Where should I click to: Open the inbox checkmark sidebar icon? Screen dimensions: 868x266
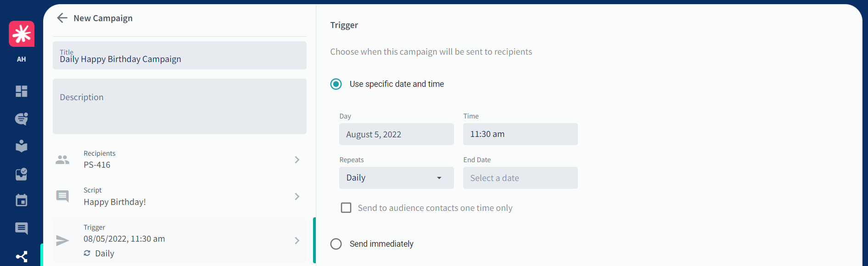[21, 174]
